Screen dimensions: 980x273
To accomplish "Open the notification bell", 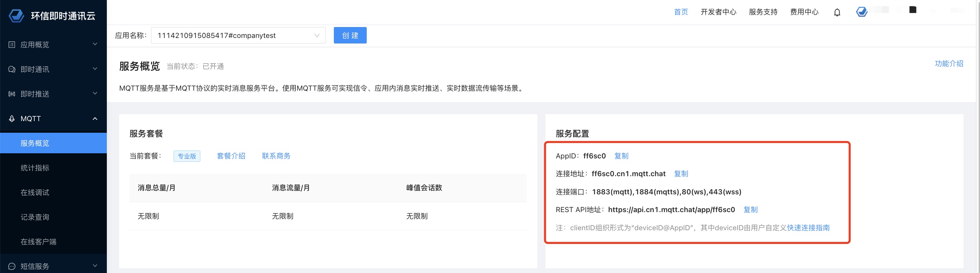I will [837, 12].
